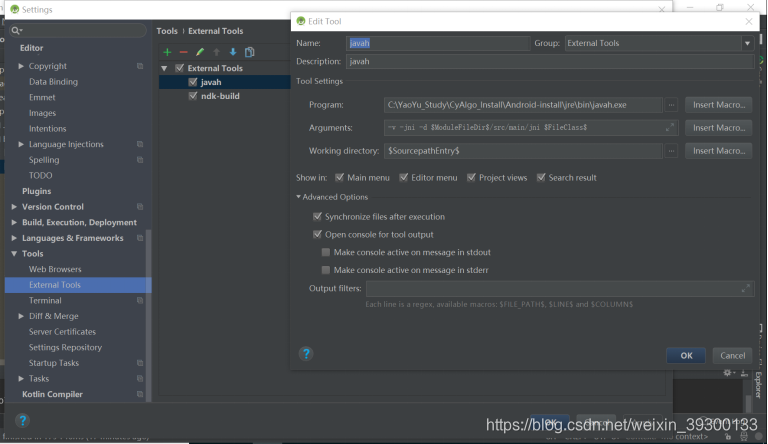Open Plugins settings page
768x444 pixels.
36,191
